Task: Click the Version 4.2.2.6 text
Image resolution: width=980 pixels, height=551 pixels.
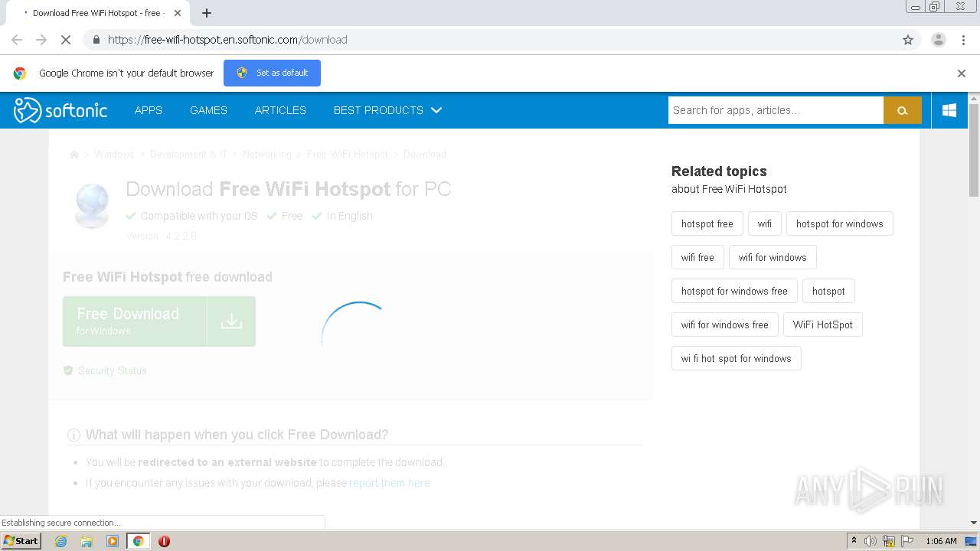Action: 161,236
